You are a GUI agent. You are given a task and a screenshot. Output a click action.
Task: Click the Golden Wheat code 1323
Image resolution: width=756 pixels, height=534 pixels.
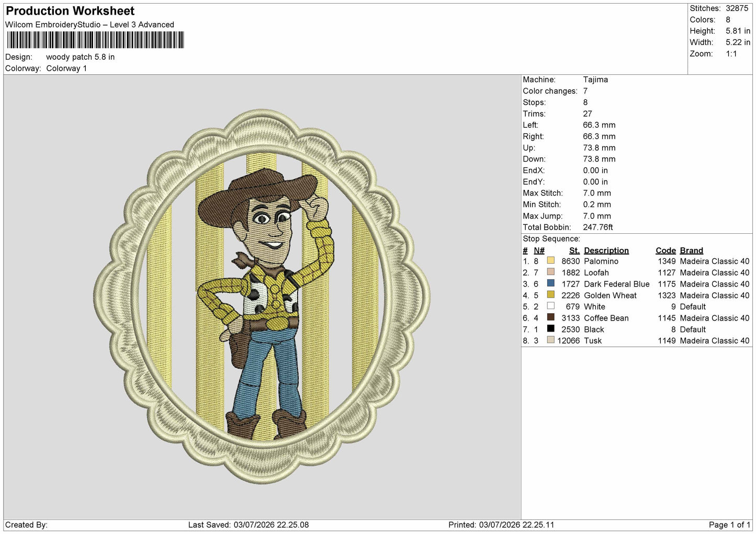(667, 296)
